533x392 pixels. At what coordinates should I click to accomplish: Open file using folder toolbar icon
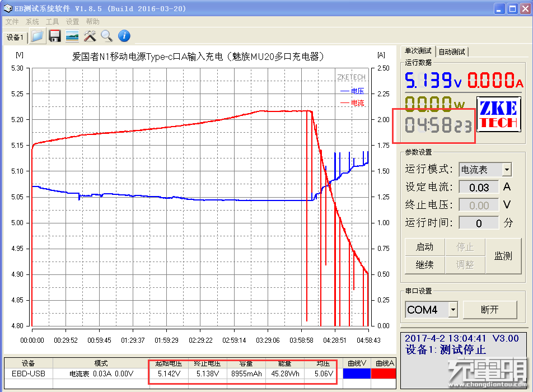click(x=38, y=36)
